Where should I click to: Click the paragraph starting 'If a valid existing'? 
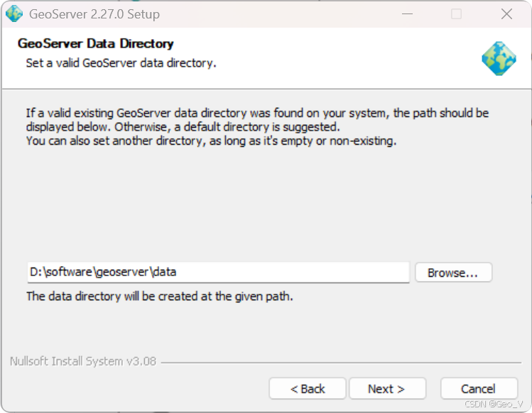click(x=257, y=127)
